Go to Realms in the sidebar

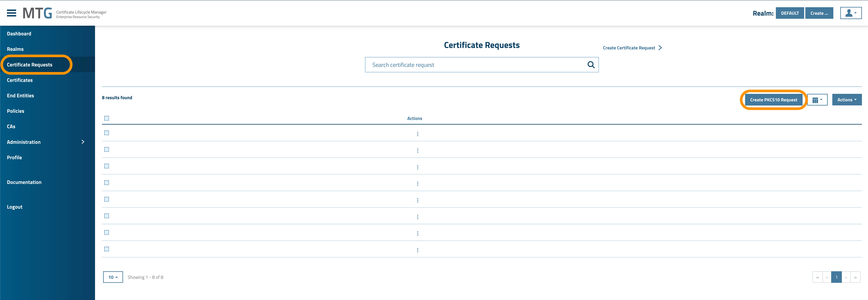click(15, 49)
